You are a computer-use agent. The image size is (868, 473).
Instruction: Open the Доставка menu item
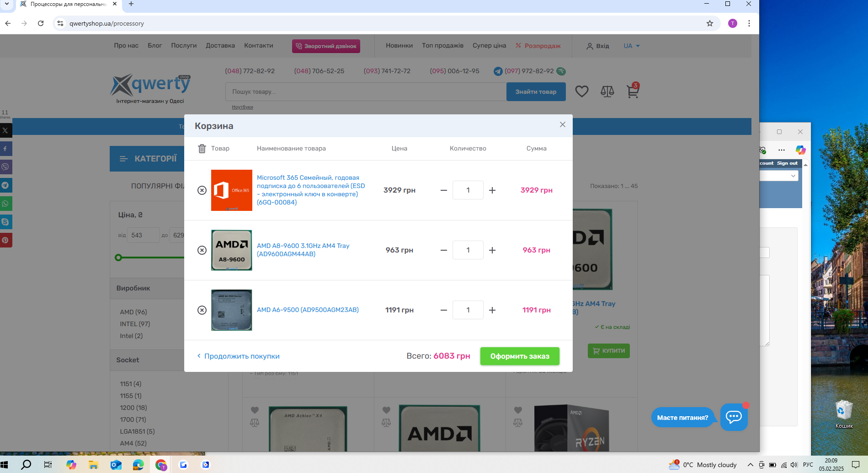click(220, 46)
